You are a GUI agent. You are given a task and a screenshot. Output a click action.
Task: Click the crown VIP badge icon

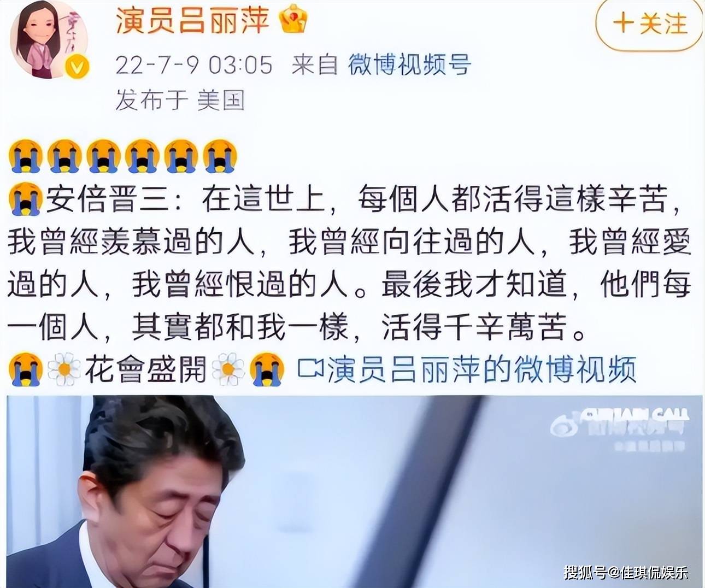click(293, 21)
